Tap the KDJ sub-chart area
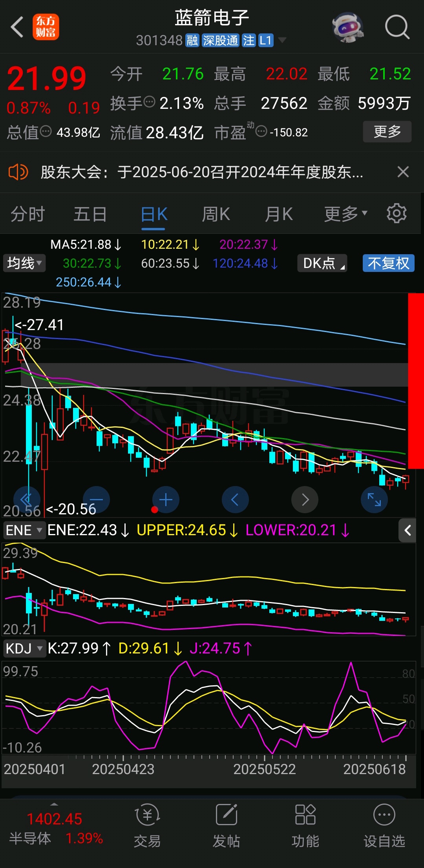Viewport: 424px width, 868px height. click(x=209, y=708)
